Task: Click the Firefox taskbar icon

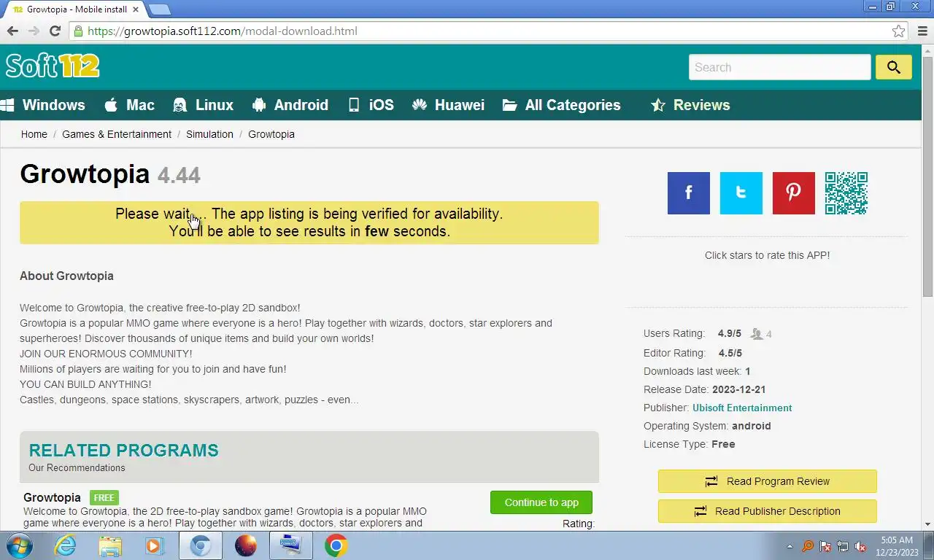Action: point(246,545)
